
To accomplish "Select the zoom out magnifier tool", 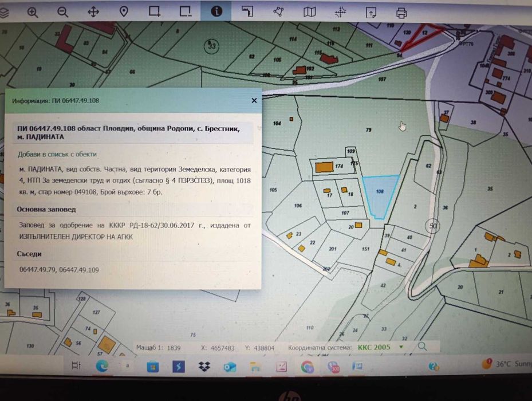I will pos(63,12).
